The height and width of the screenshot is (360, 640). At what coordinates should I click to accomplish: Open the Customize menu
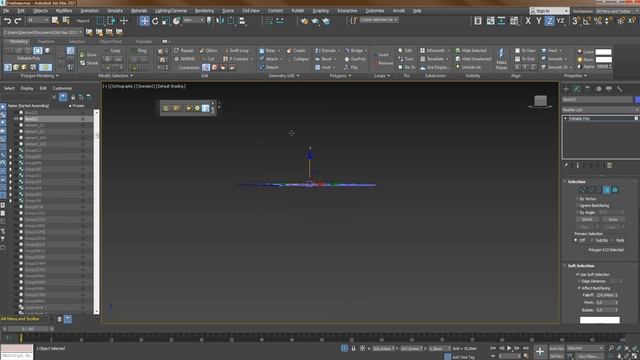375,11
